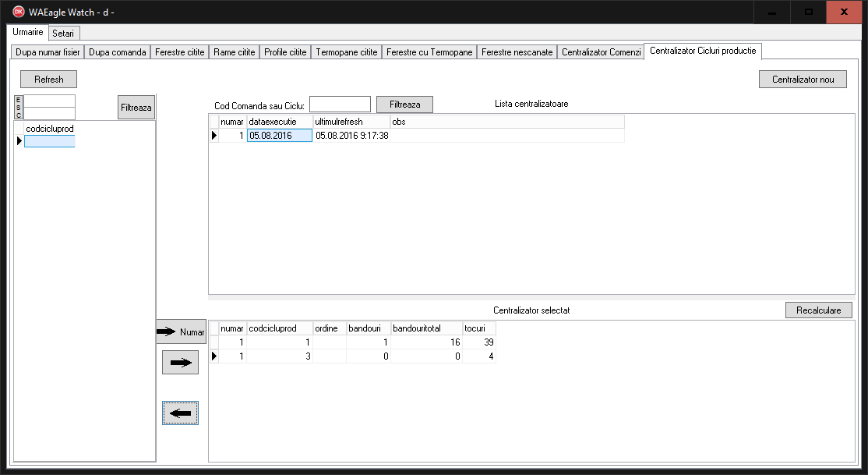868x475 pixels.
Task: Switch to Ferestre nescanate tab
Action: point(517,52)
